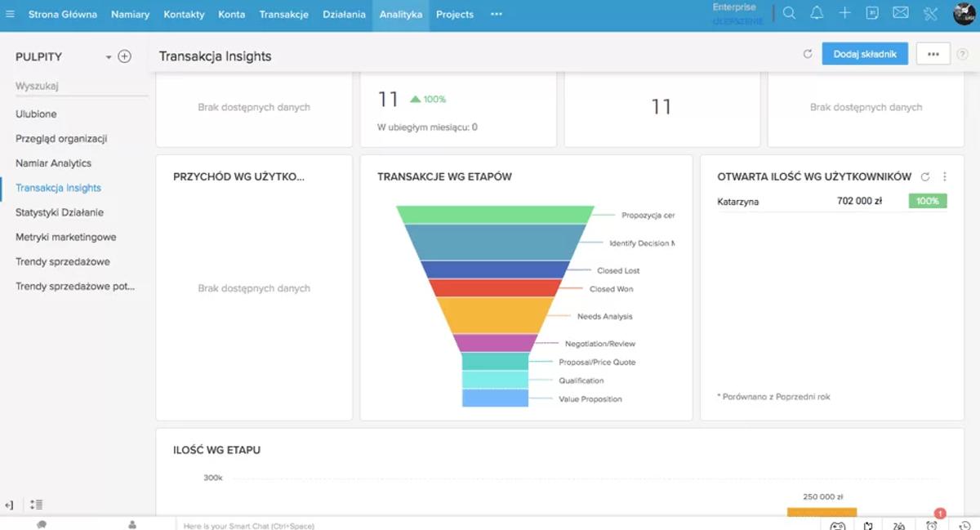Open the mail envelope icon

(x=901, y=13)
